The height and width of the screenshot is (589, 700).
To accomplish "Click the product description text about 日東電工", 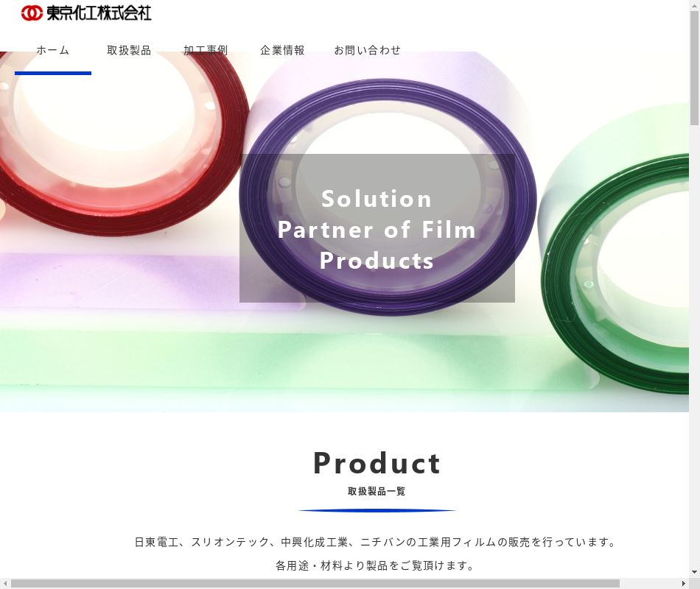I will 376,542.
